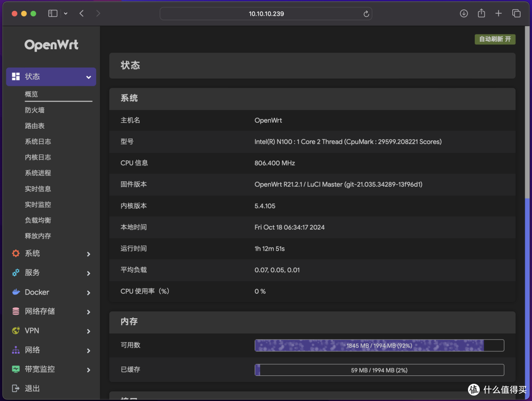532x401 pixels.
Task: Click the 服务 gears icon in sidebar
Action: pyautogui.click(x=16, y=273)
